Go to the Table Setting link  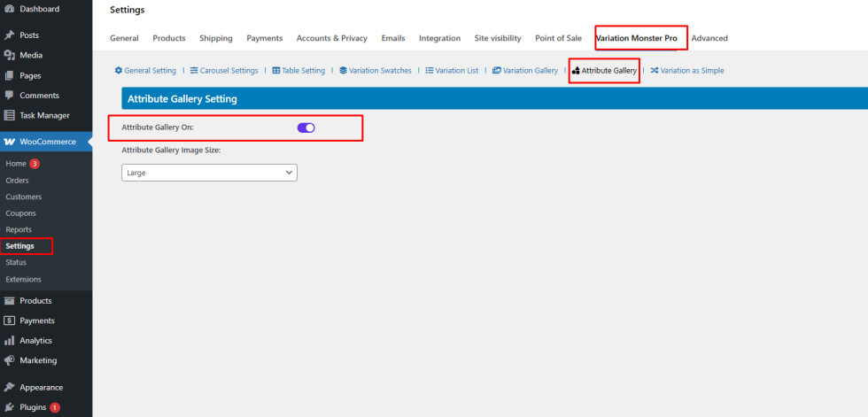click(x=303, y=71)
